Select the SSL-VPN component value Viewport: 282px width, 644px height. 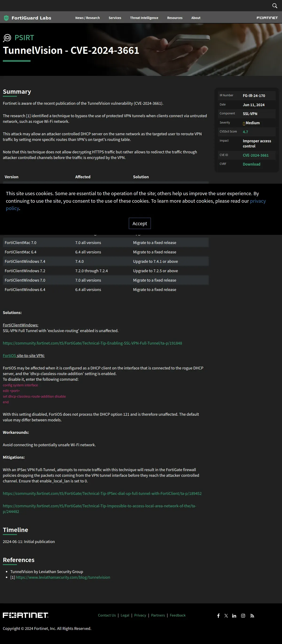tap(250, 114)
